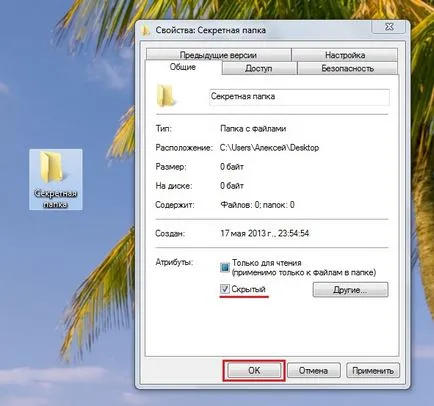Screen dimensions: 434x406
Task: Select the Общие tab
Action: [x=183, y=67]
